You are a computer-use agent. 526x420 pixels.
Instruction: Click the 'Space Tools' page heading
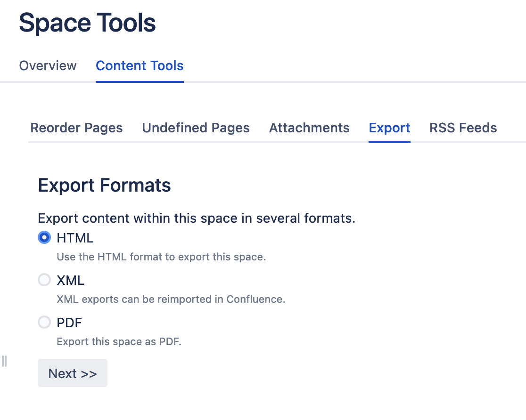88,23
